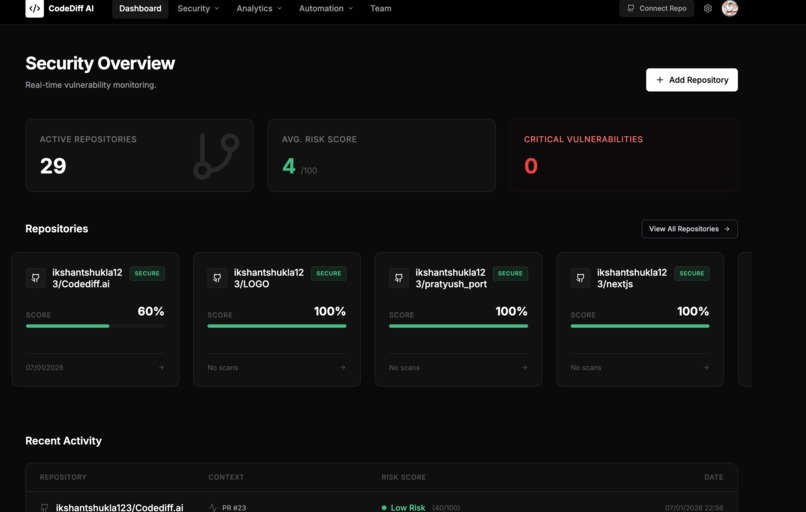This screenshot has height=512, width=806.
Task: Open the ikshantshukla123/nextjs repository card
Action: coord(640,319)
